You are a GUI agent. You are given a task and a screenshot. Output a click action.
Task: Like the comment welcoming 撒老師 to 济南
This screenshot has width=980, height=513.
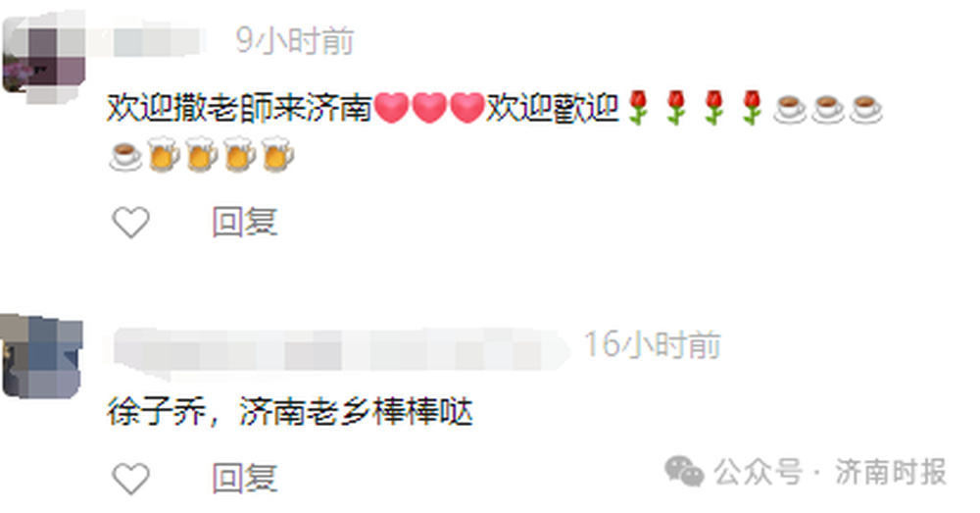130,222
